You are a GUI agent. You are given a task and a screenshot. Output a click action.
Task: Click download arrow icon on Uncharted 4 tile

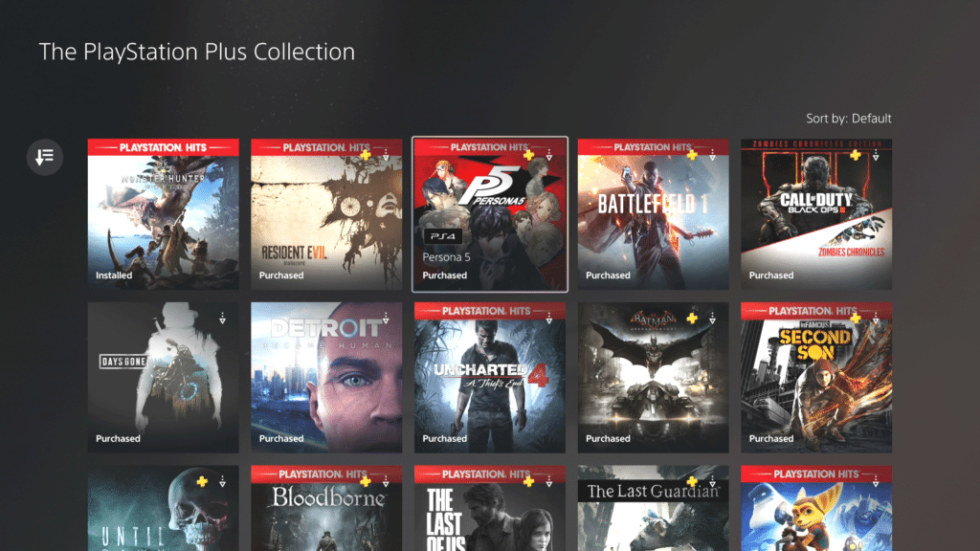pos(548,319)
